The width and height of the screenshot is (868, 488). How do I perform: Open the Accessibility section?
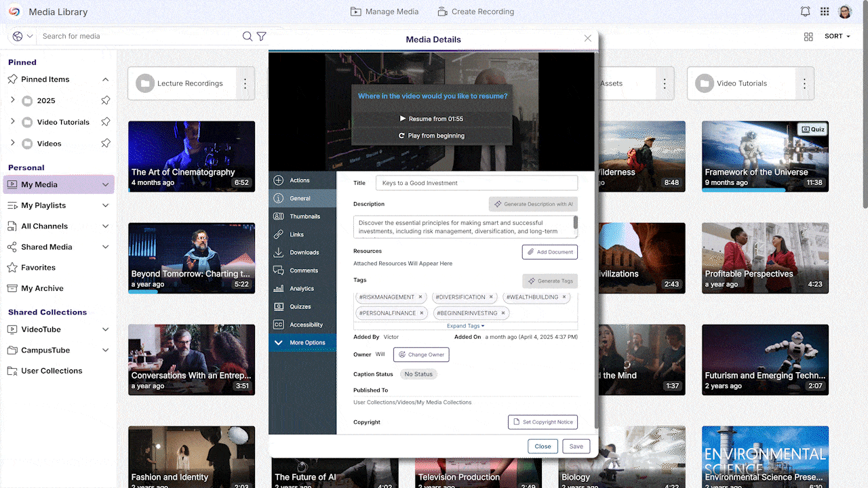(x=306, y=325)
